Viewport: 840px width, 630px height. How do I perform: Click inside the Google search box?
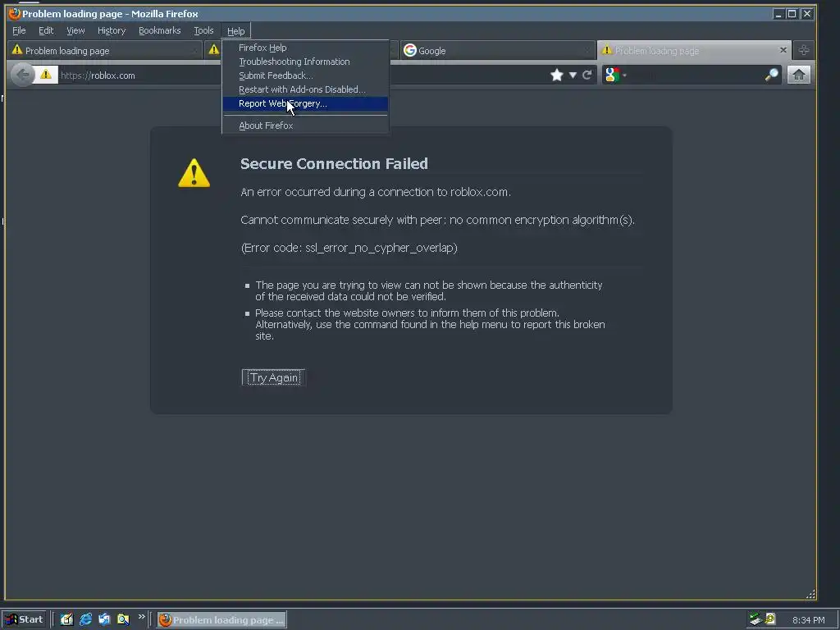tap(696, 75)
